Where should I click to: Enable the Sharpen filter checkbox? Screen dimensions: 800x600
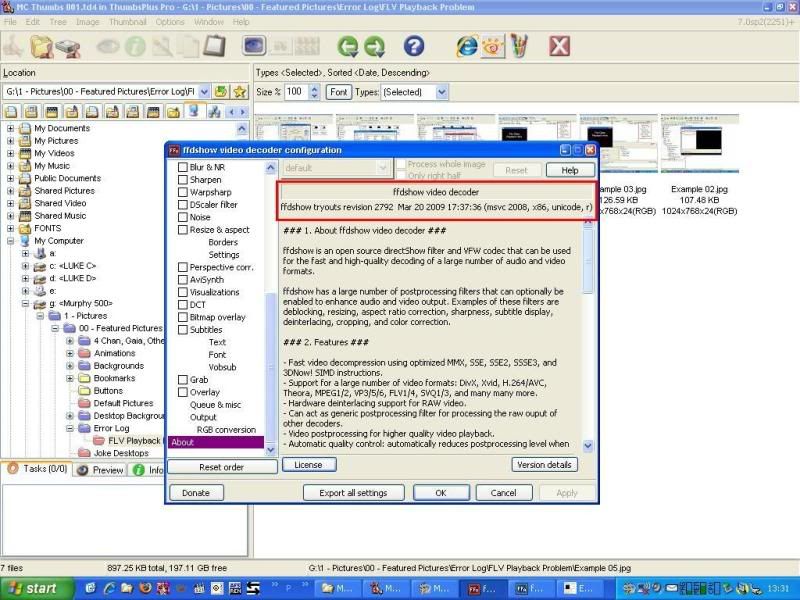pyautogui.click(x=183, y=180)
